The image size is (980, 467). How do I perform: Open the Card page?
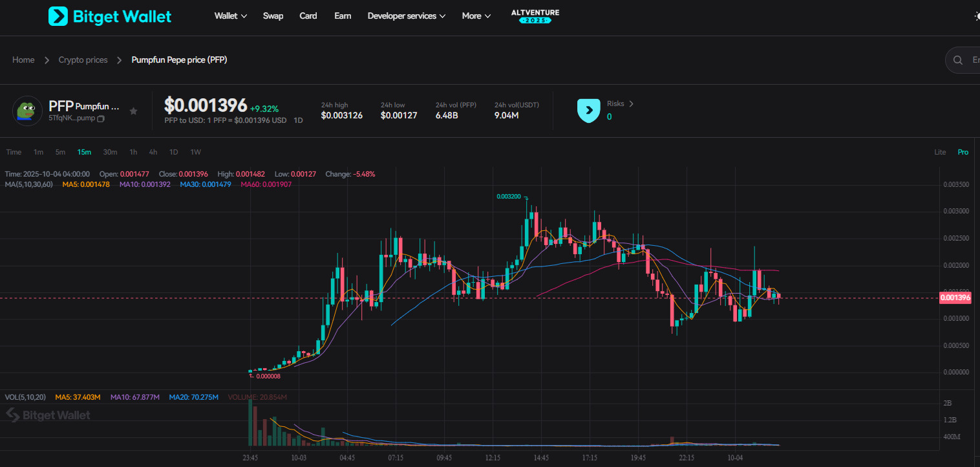[308, 16]
